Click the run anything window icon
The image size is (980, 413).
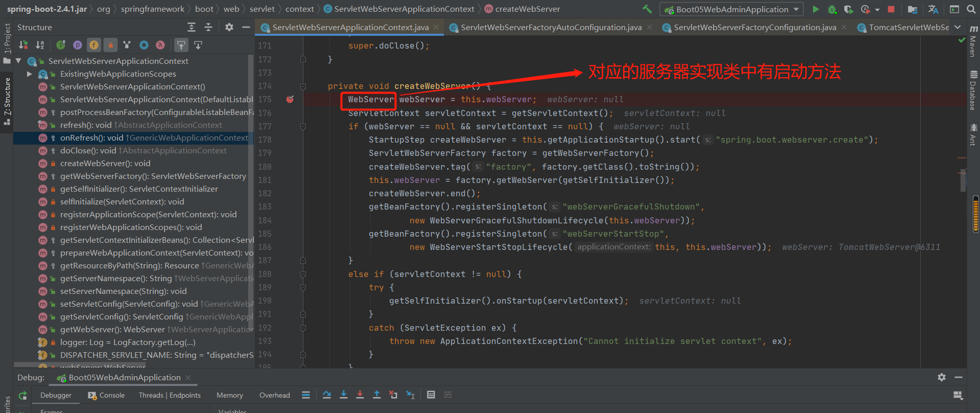point(954,9)
